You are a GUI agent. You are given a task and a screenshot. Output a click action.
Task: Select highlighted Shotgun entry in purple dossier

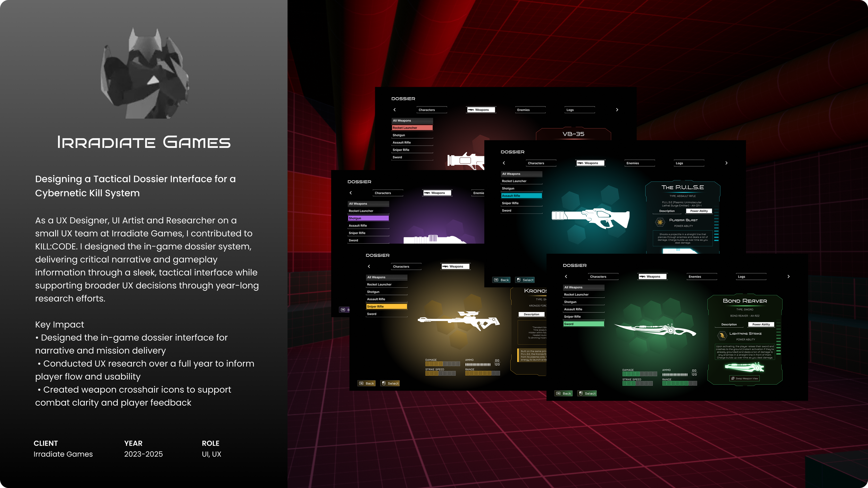point(368,218)
